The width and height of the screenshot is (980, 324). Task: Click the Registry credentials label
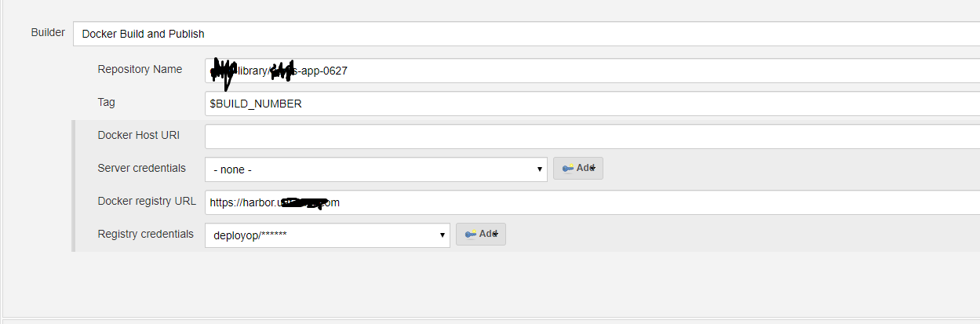(x=145, y=234)
